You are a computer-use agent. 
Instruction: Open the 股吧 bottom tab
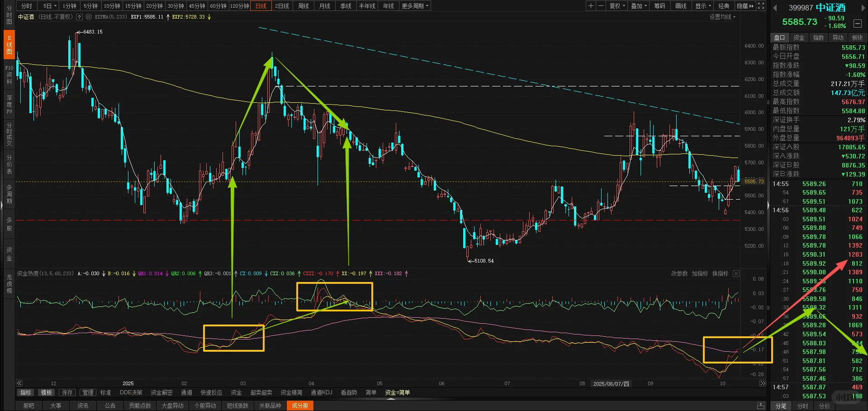28,406
